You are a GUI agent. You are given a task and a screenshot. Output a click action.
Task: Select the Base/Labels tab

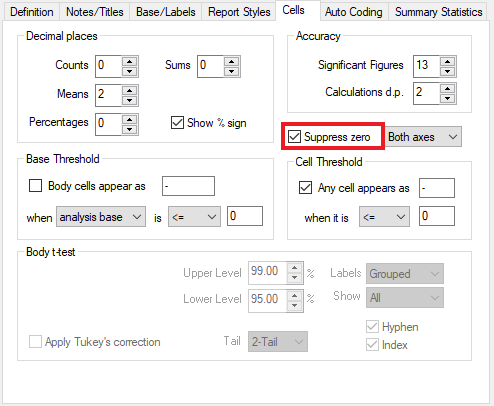[166, 12]
